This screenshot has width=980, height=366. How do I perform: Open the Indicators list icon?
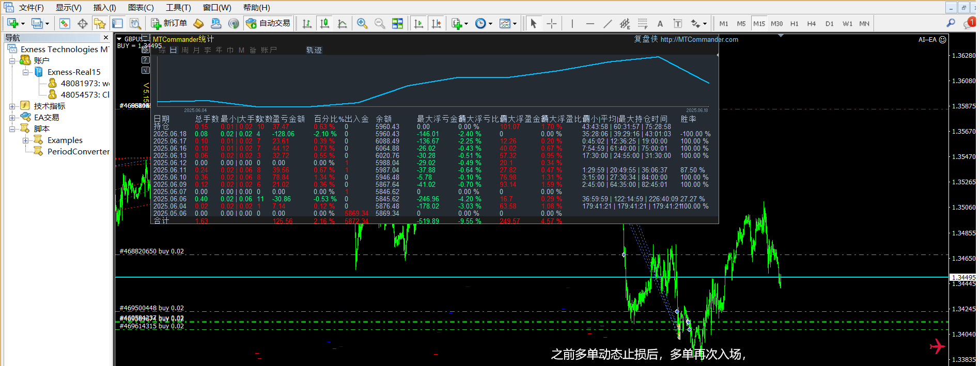click(457, 23)
